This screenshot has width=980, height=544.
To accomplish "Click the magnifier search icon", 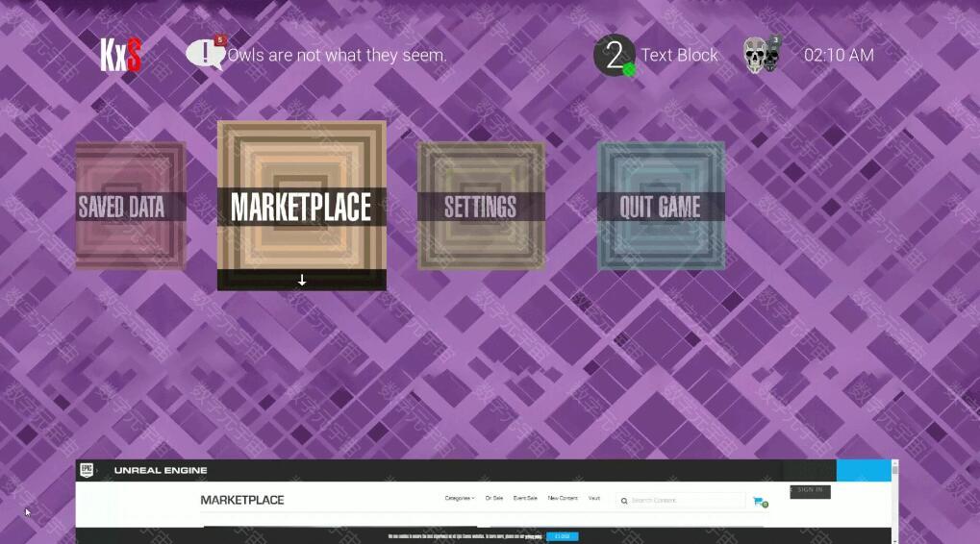I will click(x=624, y=501).
